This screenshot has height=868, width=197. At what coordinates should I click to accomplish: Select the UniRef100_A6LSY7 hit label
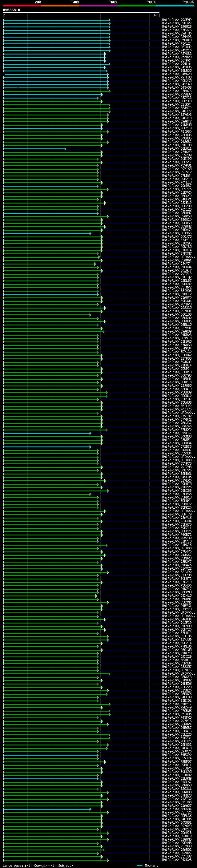point(177,162)
